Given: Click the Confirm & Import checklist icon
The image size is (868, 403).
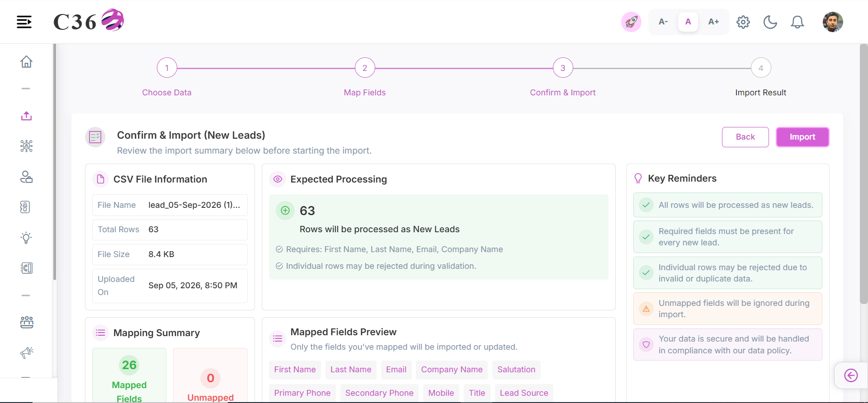Looking at the screenshot, I should pos(95,137).
